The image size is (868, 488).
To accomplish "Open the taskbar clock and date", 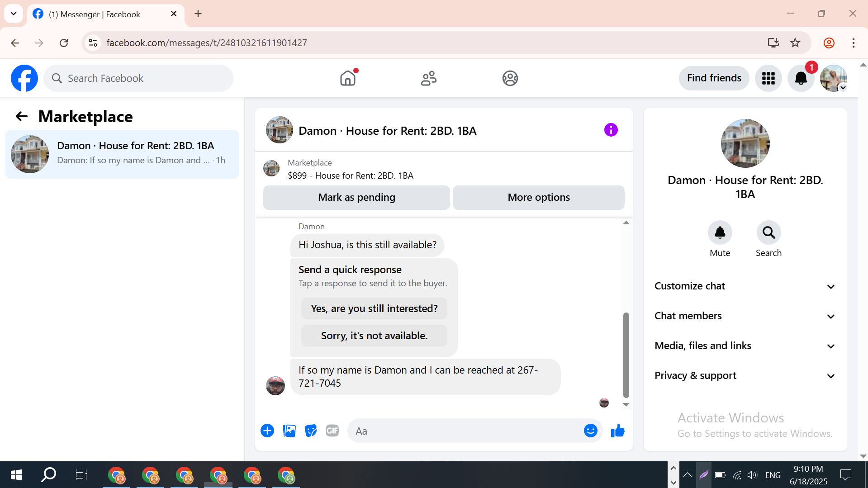I will click(808, 475).
